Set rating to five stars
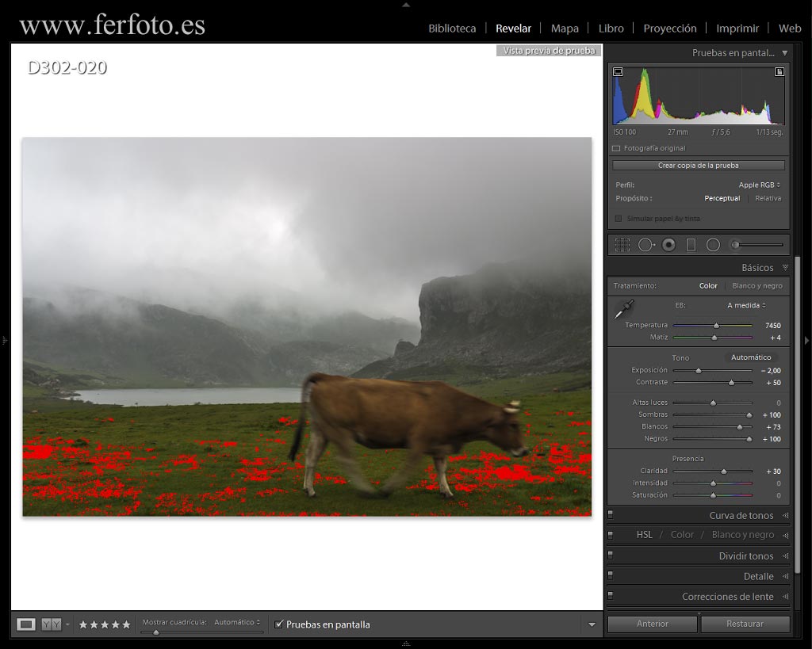Image resolution: width=812 pixels, height=649 pixels. (x=126, y=624)
